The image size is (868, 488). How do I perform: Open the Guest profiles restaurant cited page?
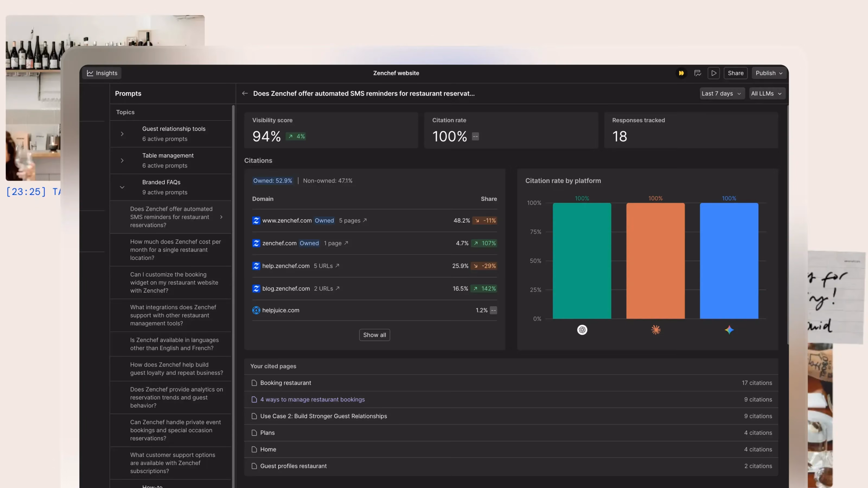511,466
